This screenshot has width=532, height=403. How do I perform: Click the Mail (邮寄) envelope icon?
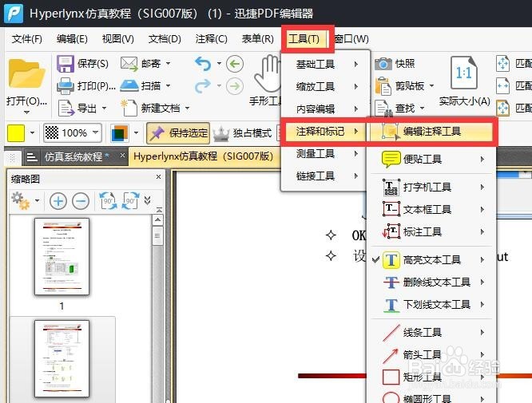[129, 64]
